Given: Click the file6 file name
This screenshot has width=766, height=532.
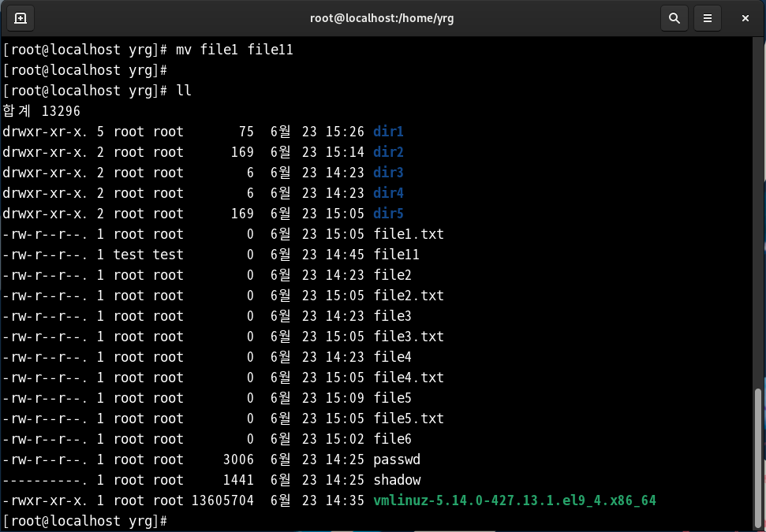Looking at the screenshot, I should tap(392, 439).
